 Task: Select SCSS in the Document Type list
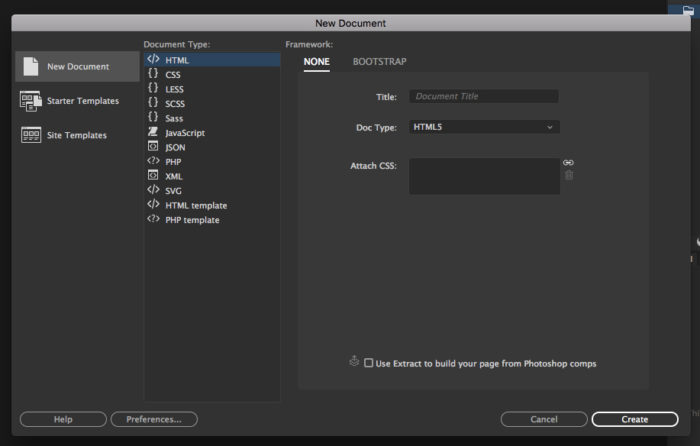coord(176,103)
